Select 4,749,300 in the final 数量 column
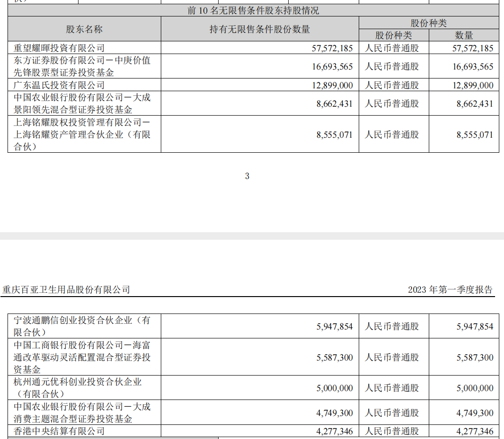 [475, 413]
